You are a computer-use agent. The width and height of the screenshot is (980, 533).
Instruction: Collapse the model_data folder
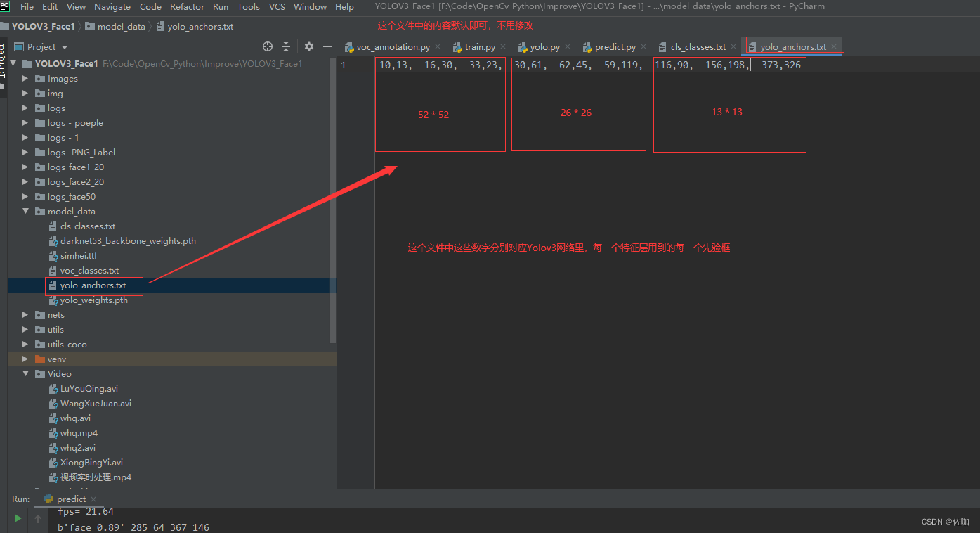coord(25,212)
